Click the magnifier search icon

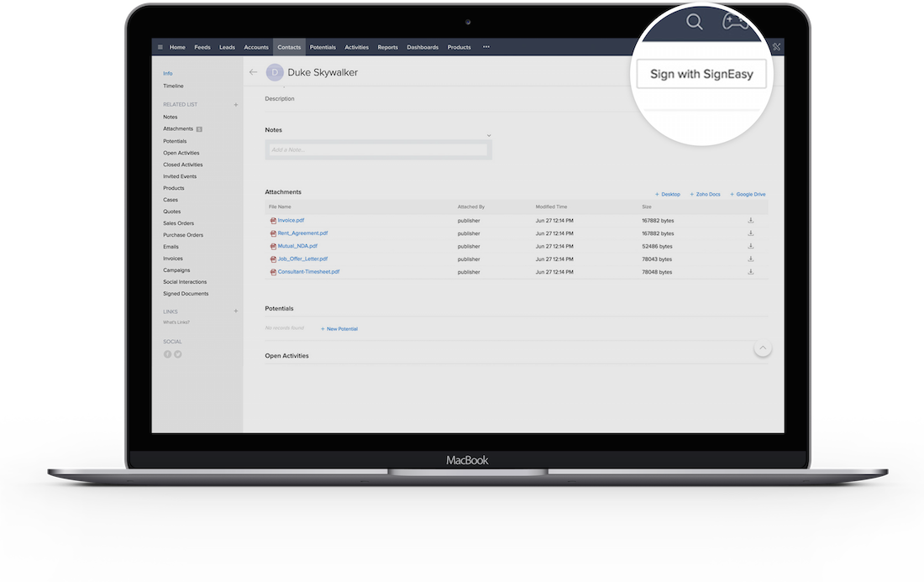695,22
